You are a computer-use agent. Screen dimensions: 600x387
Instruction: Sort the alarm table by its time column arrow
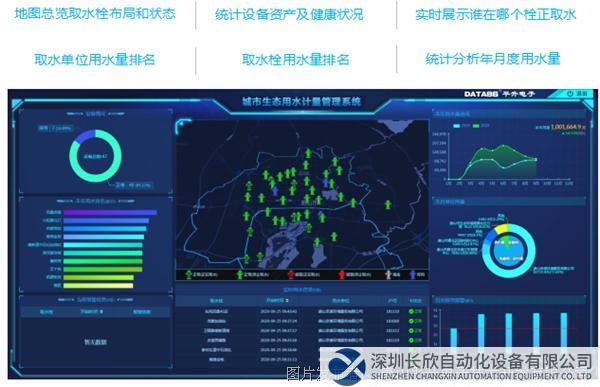click(101, 312)
